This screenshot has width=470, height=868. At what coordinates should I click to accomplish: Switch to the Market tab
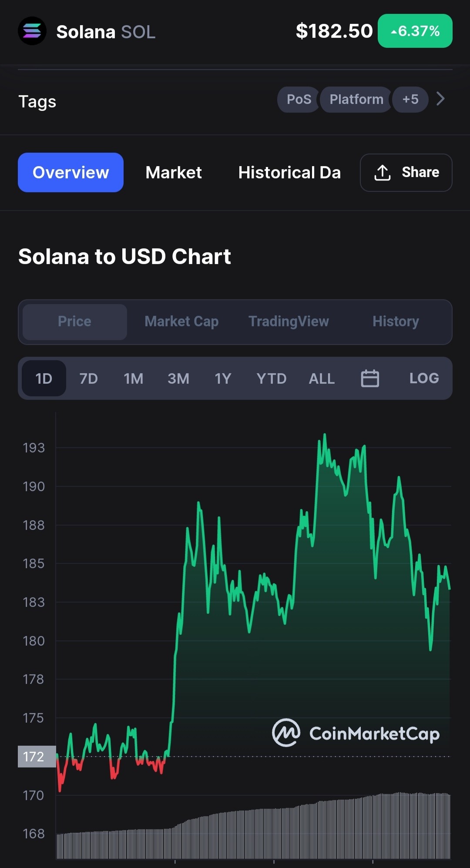pyautogui.click(x=174, y=172)
